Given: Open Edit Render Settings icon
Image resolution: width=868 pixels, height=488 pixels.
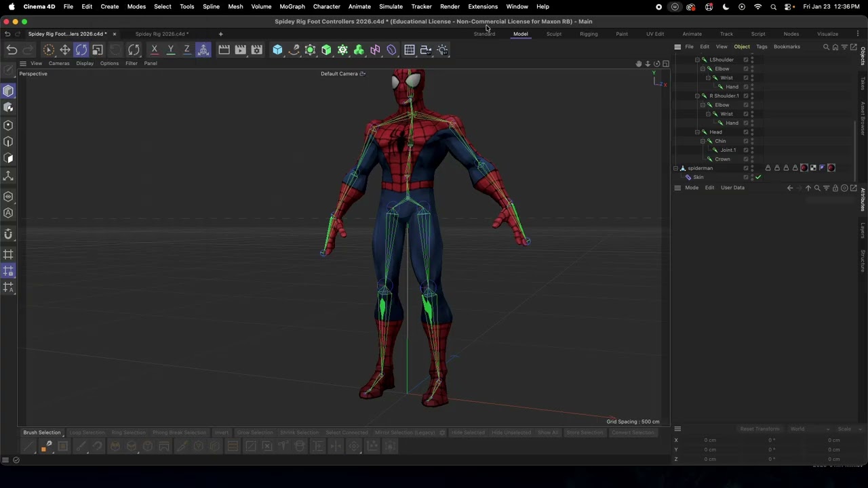Looking at the screenshot, I should click(256, 49).
